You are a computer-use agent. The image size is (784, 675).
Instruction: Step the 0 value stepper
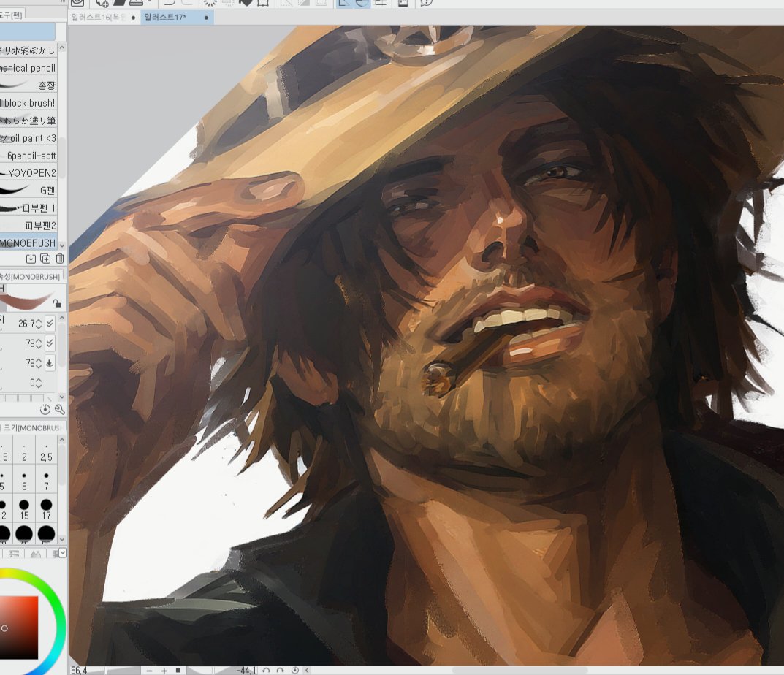[39, 383]
